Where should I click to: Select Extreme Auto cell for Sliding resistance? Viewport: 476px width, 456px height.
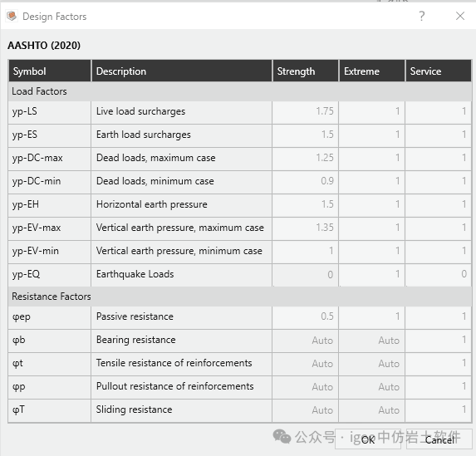(x=372, y=409)
